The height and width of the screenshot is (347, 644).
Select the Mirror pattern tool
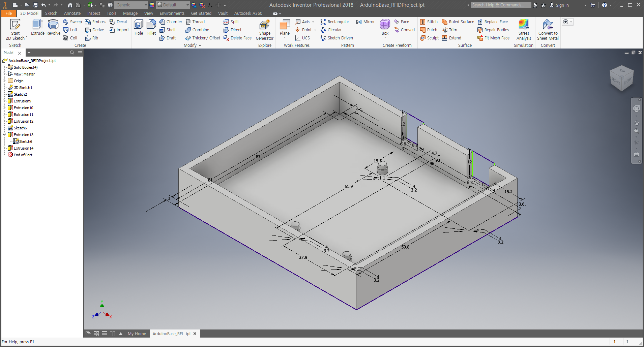(365, 22)
